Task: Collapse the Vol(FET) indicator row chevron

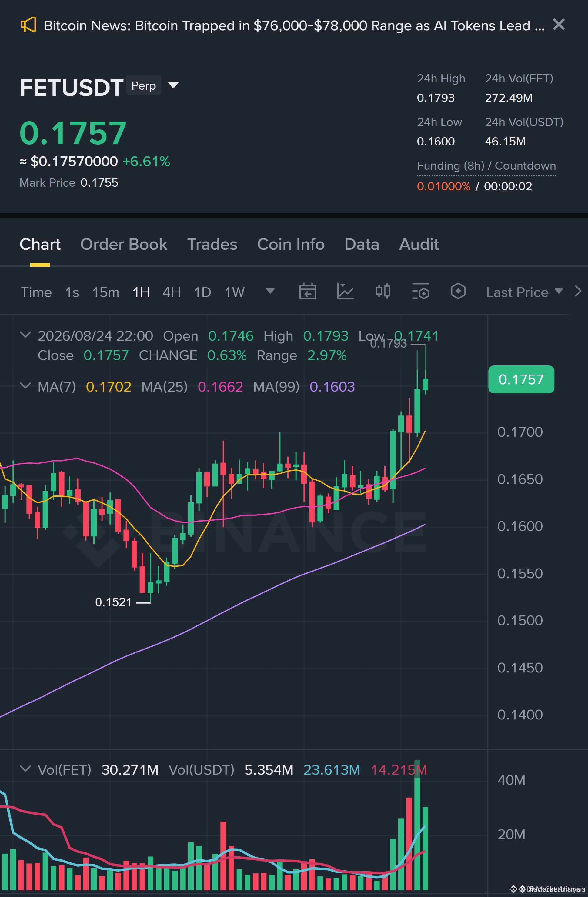Action: [25, 769]
